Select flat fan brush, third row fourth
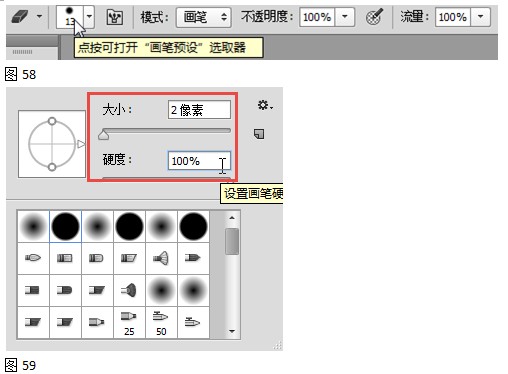Viewport: 508px width, 374px height. point(129,290)
